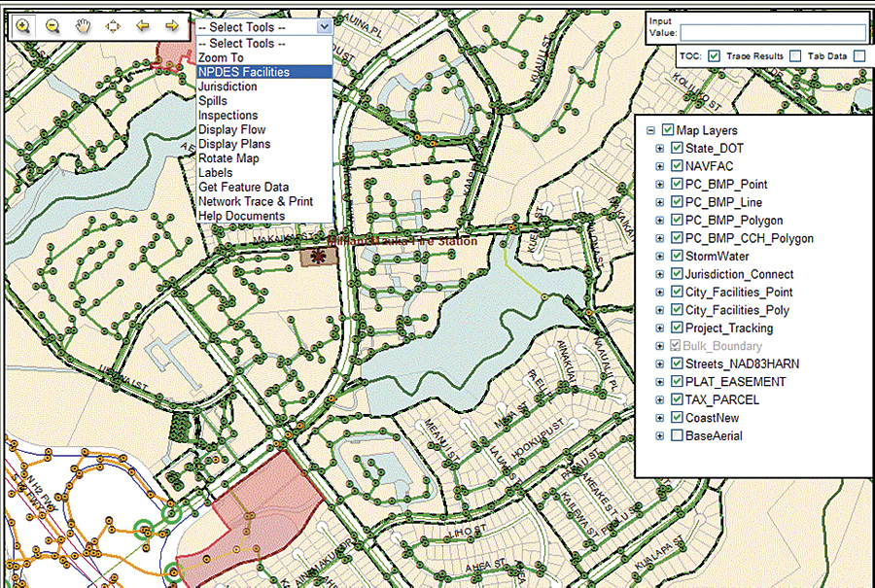
Task: Hide the TAX_PARCEL layer
Action: click(677, 399)
